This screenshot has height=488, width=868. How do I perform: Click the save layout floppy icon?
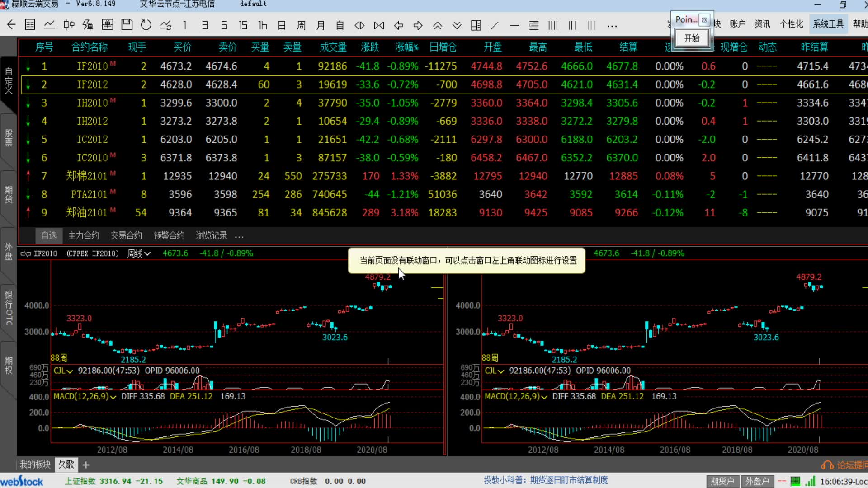[x=127, y=25]
